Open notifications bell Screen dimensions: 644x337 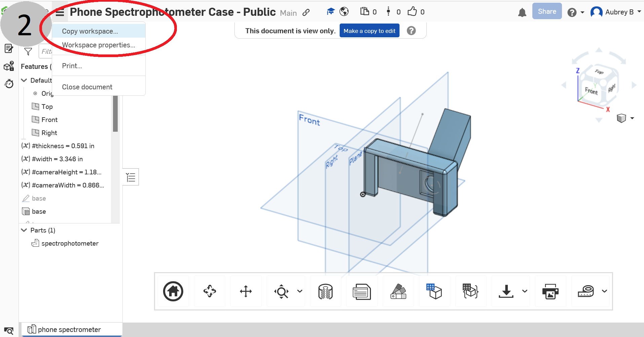[522, 13]
